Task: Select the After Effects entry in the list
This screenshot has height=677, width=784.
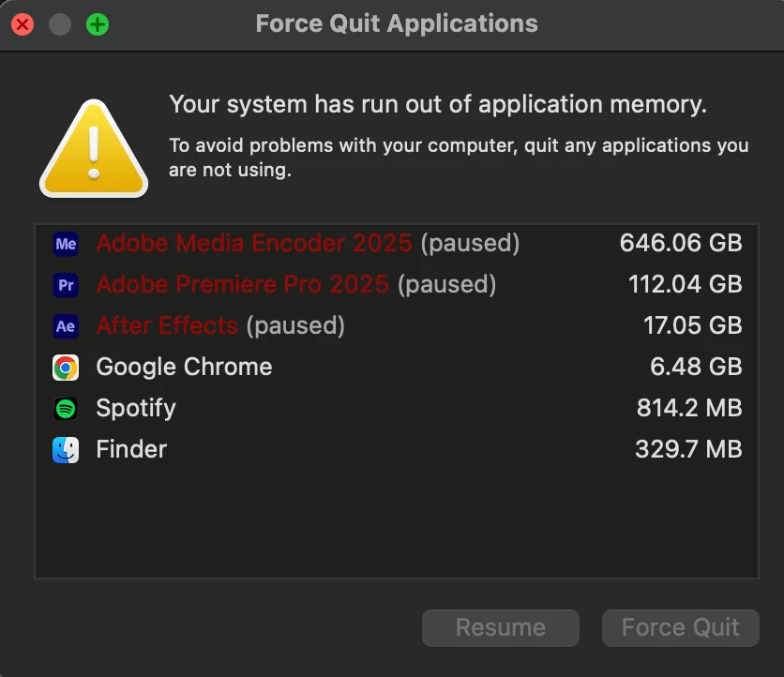Action: pyautogui.click(x=167, y=325)
